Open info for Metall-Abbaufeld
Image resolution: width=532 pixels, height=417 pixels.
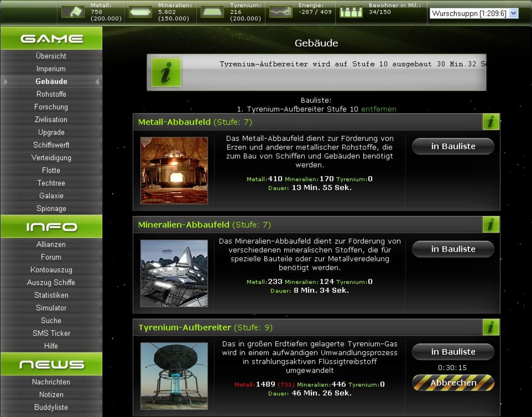pos(491,122)
